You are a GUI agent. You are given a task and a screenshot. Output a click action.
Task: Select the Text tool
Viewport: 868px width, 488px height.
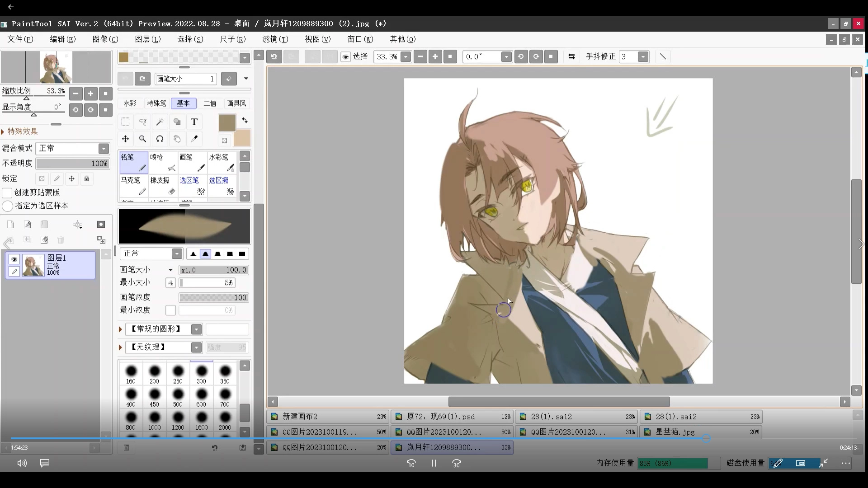[194, 122]
